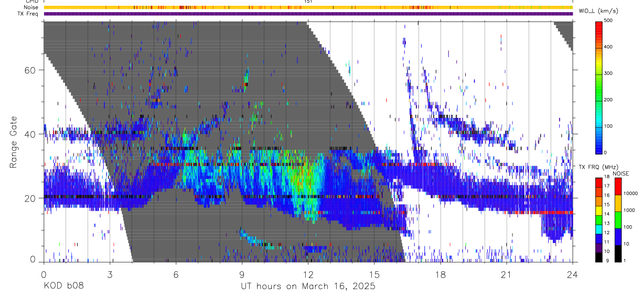This screenshot has height=297, width=644.
Task: Click the 18 hour tick on UT axis
Action: (441, 274)
